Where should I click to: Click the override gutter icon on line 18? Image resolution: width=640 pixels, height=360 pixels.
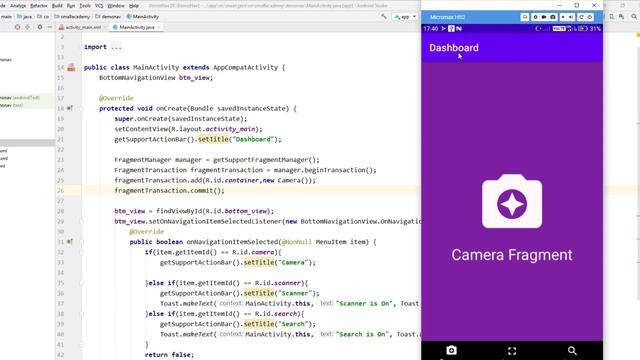point(70,109)
